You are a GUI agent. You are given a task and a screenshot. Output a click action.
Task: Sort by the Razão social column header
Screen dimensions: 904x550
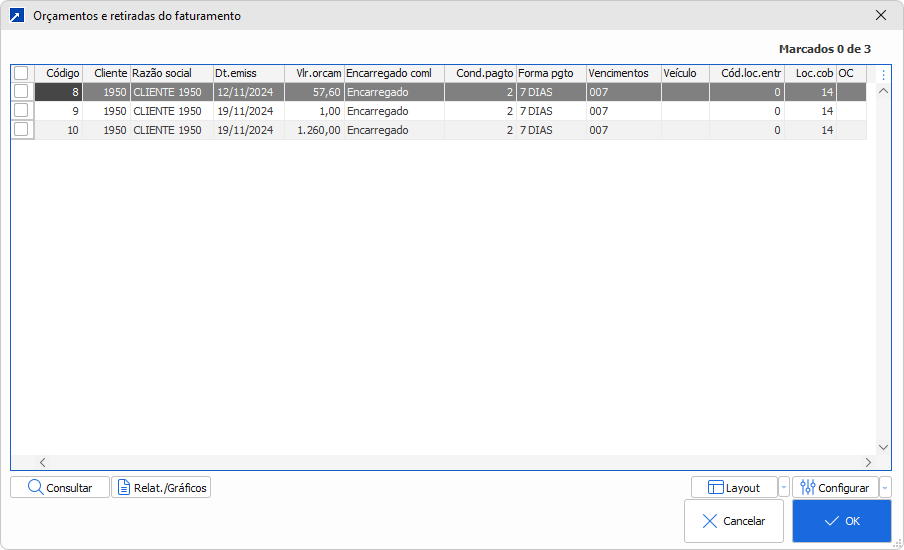click(x=172, y=73)
